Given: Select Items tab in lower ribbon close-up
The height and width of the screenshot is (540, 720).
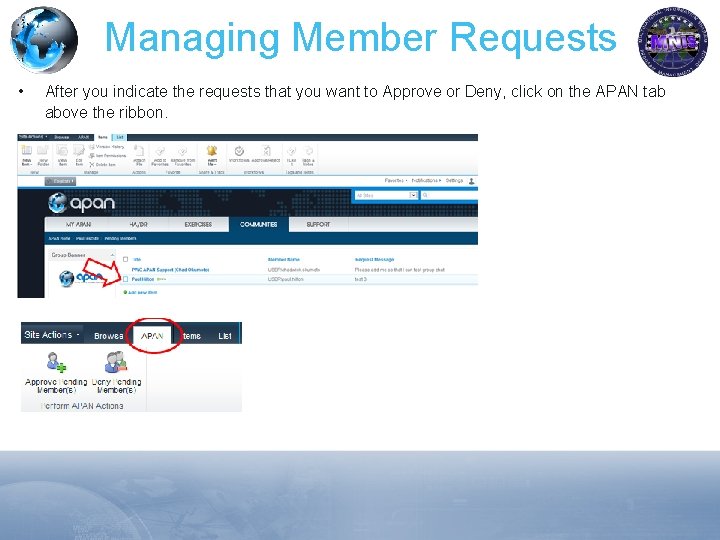Looking at the screenshot, I should point(191,336).
